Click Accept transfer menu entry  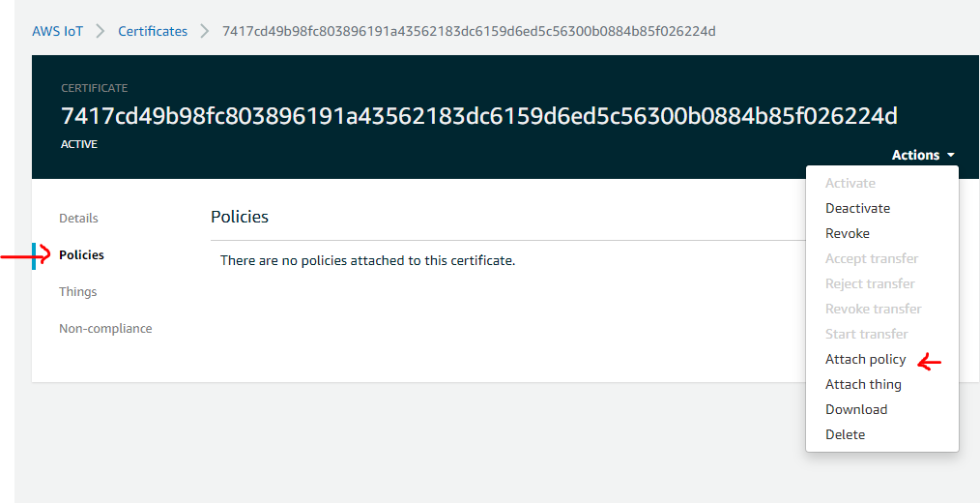pos(871,258)
